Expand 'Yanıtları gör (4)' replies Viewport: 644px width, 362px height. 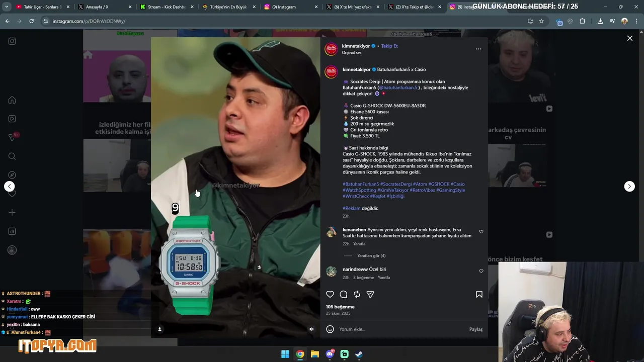pyautogui.click(x=371, y=256)
